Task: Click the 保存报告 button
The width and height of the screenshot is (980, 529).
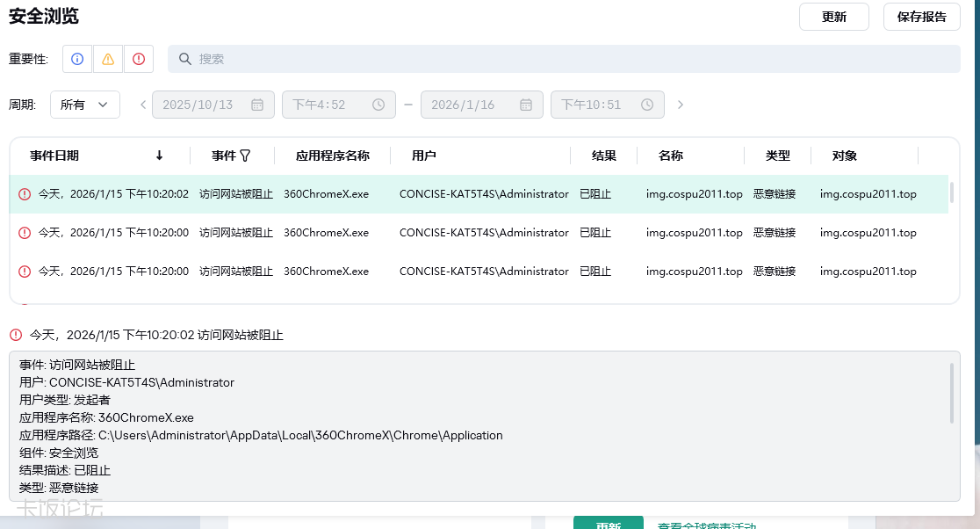Action: coord(921,17)
